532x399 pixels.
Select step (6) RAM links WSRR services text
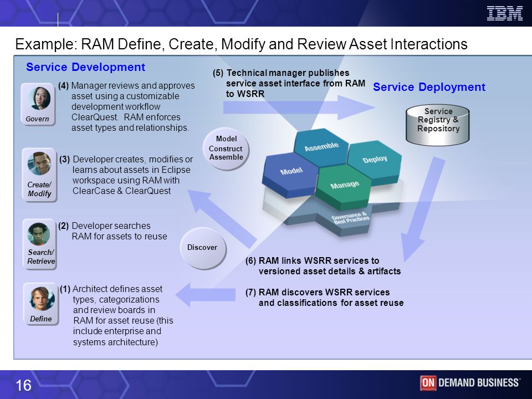tap(323, 266)
